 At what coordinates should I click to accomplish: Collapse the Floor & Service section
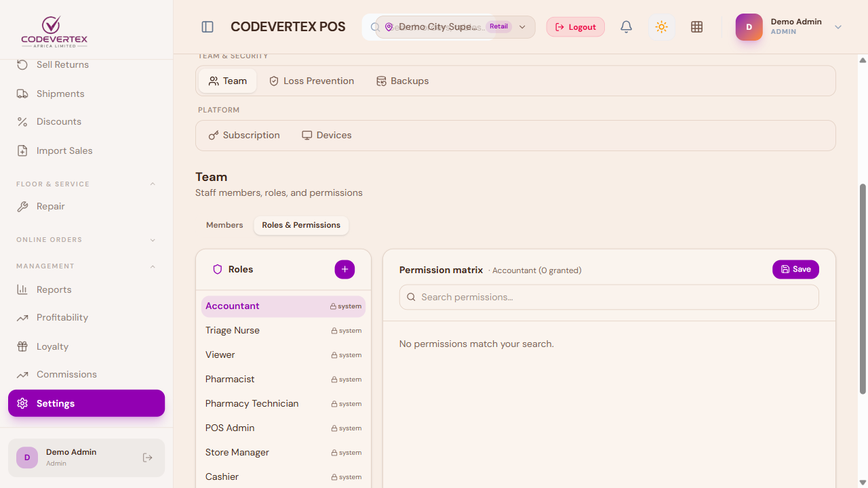tap(153, 184)
